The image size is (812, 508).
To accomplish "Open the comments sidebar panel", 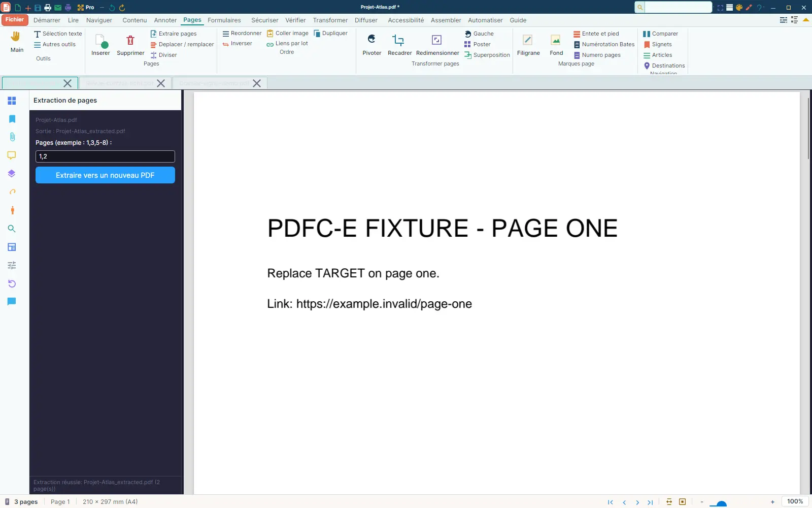I will (x=12, y=155).
